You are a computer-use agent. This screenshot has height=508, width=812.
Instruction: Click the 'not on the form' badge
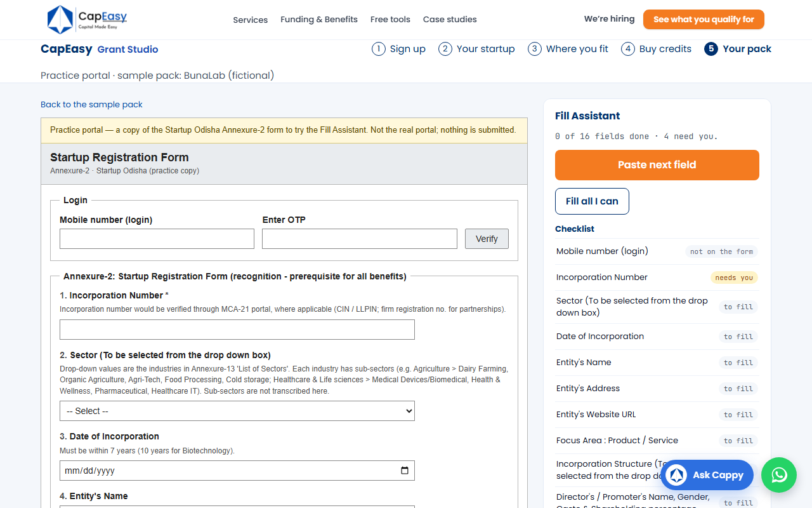721,251
